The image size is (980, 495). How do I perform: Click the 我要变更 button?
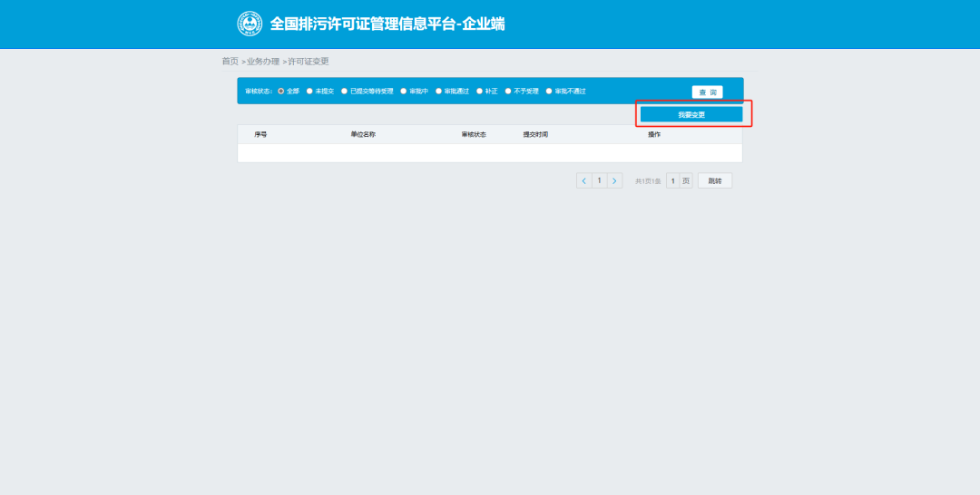(691, 115)
